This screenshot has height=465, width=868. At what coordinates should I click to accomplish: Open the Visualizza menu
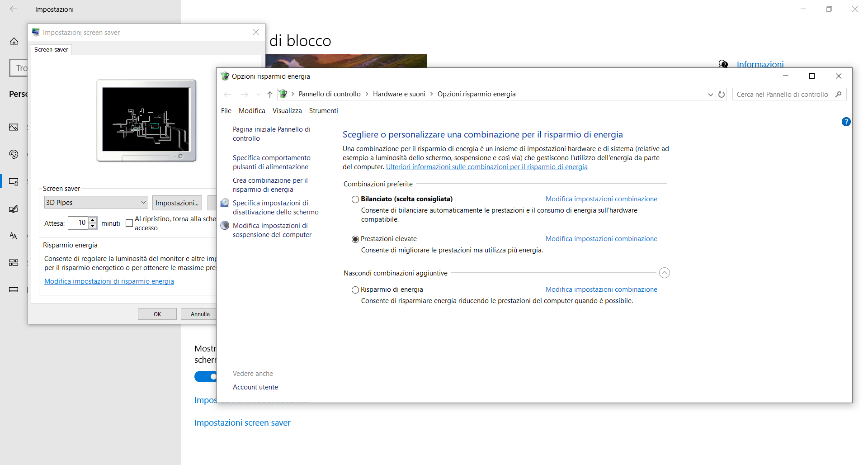click(287, 111)
